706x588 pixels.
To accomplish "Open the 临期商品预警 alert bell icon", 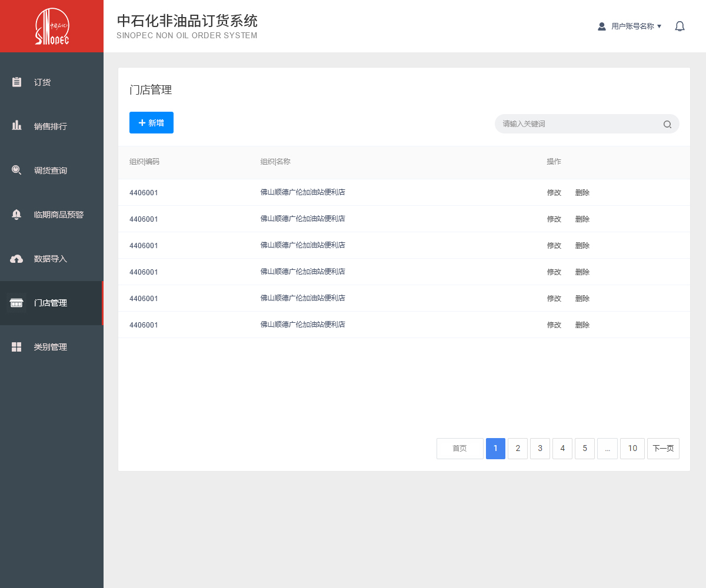I will point(17,215).
